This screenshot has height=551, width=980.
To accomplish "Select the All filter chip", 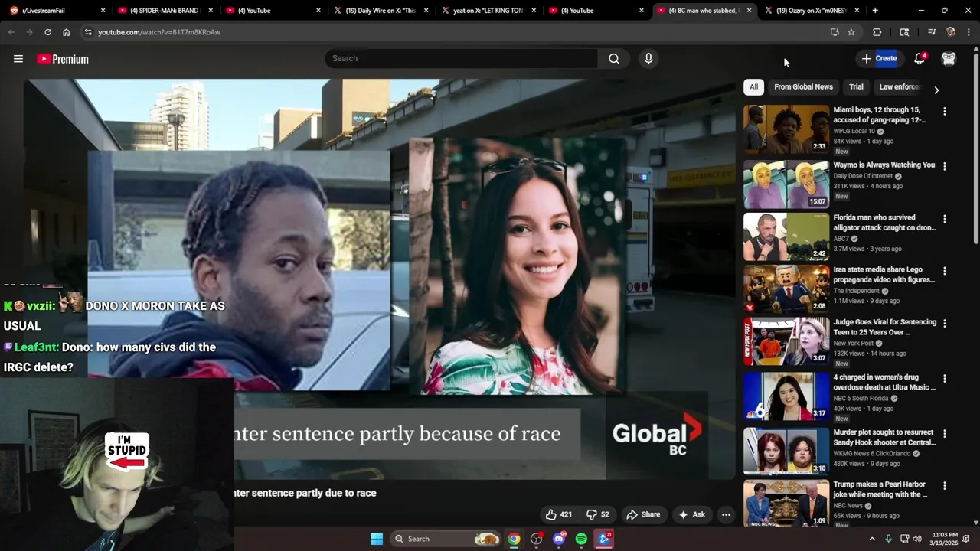I will tap(753, 87).
